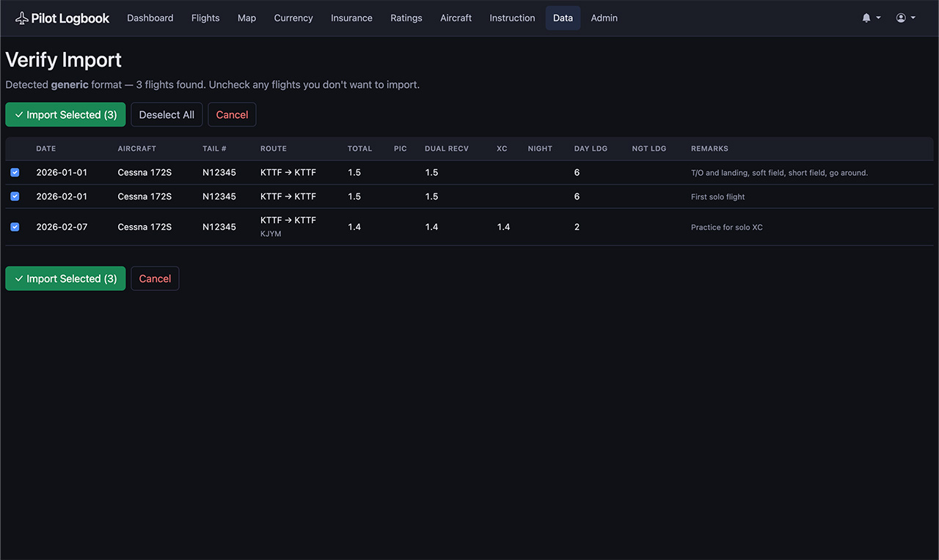Click the Pilot Logbook airplane logo icon
939x560 pixels.
click(22, 18)
